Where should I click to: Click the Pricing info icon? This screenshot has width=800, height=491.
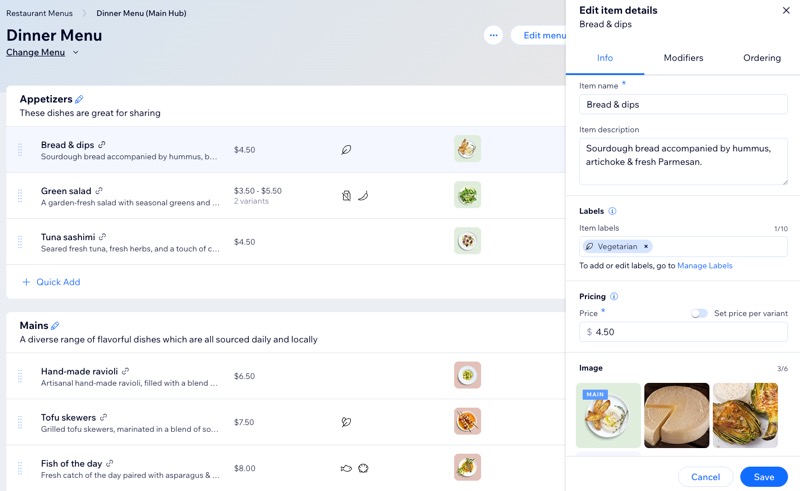[614, 297]
